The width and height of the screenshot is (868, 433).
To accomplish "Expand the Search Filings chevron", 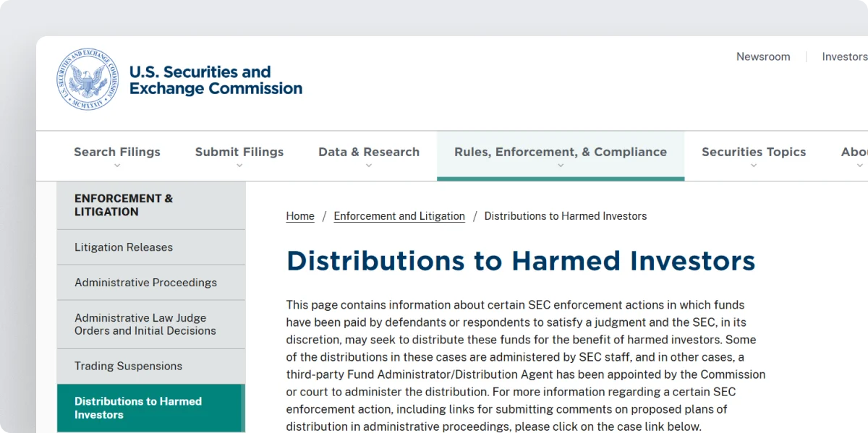I will click(117, 165).
